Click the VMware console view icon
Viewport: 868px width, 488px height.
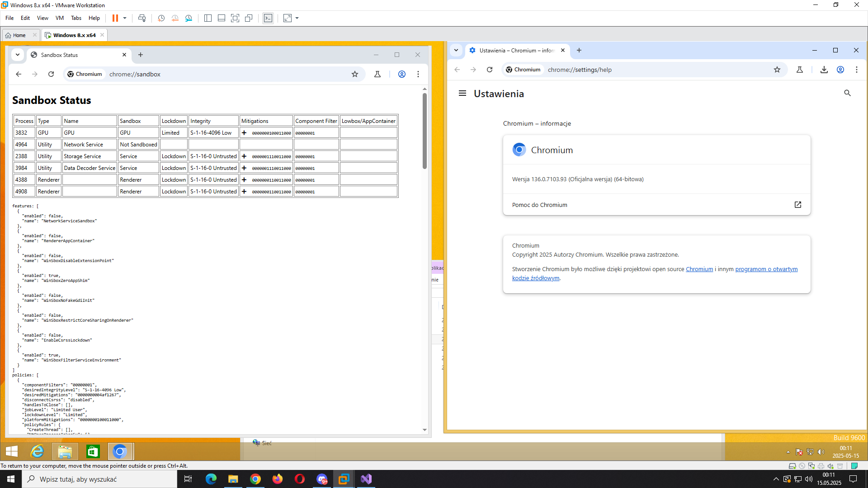click(x=268, y=18)
